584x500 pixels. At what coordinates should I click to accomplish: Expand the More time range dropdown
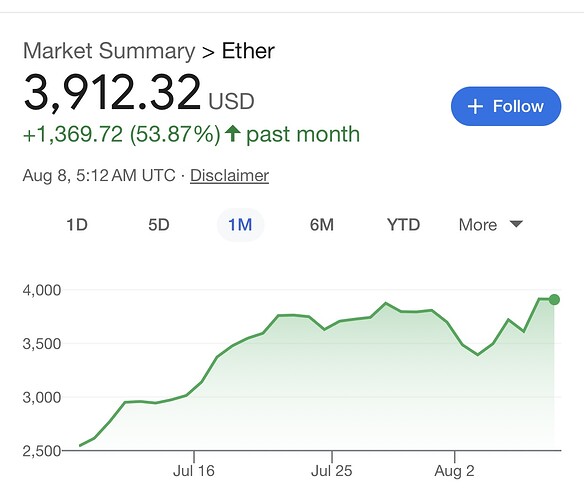(x=491, y=225)
